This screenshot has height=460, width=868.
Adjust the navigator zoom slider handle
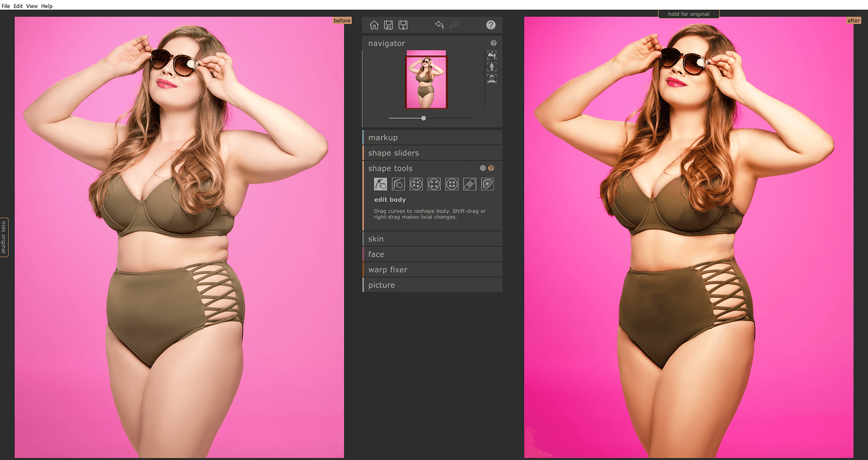pyautogui.click(x=424, y=118)
